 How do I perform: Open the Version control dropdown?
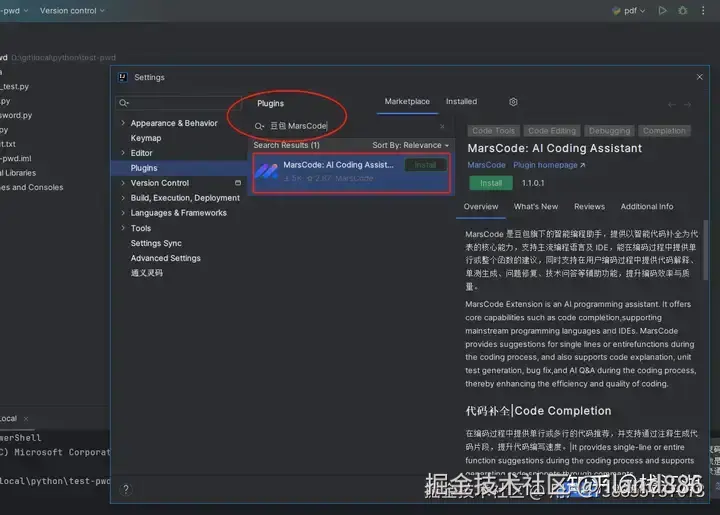[72, 11]
